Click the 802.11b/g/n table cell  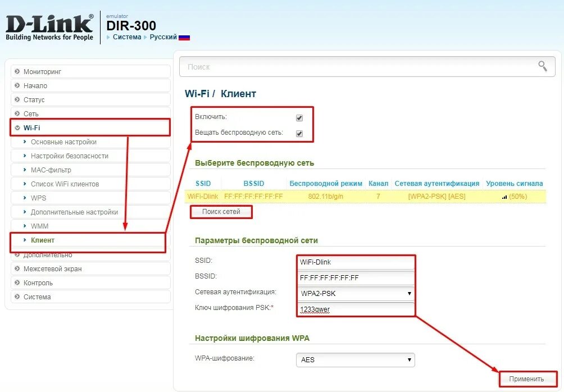pyautogui.click(x=325, y=197)
